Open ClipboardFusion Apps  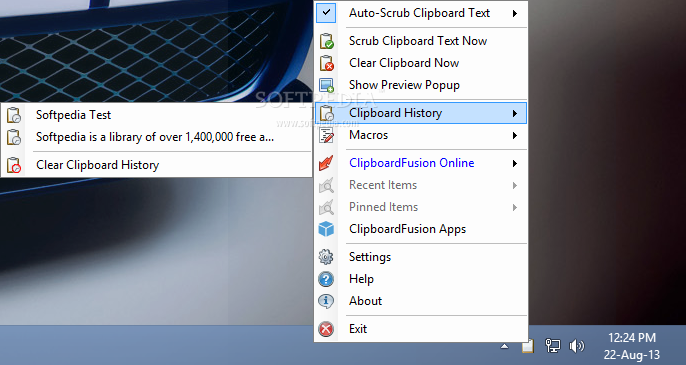(407, 229)
